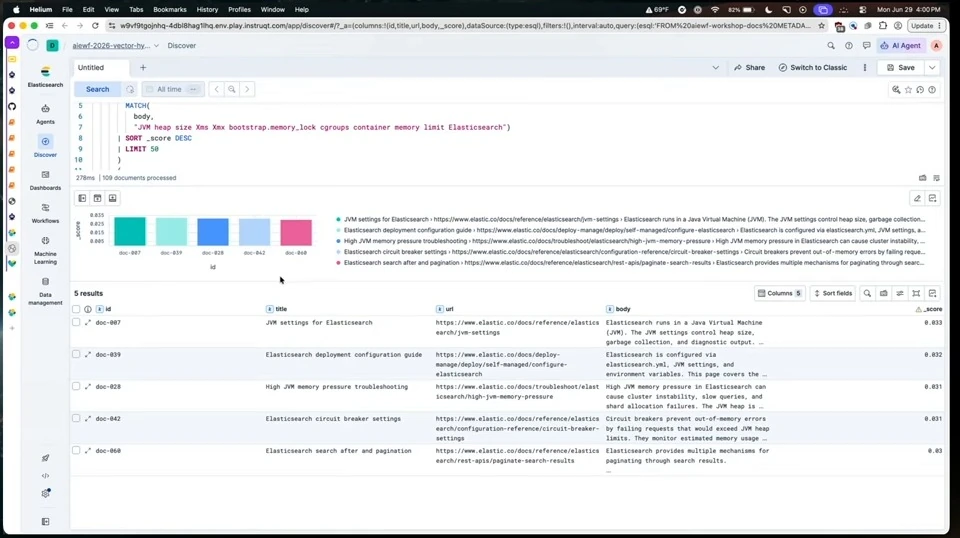Check the row checkbox for doc-060
Screen dimensions: 960x538
point(76,450)
